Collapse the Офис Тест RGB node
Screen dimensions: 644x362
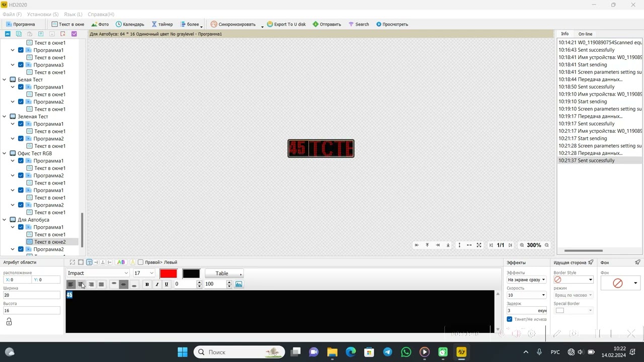pos(5,153)
